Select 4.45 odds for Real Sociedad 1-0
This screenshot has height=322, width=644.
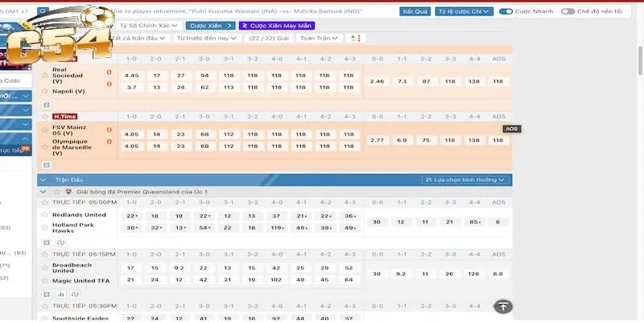[132, 75]
